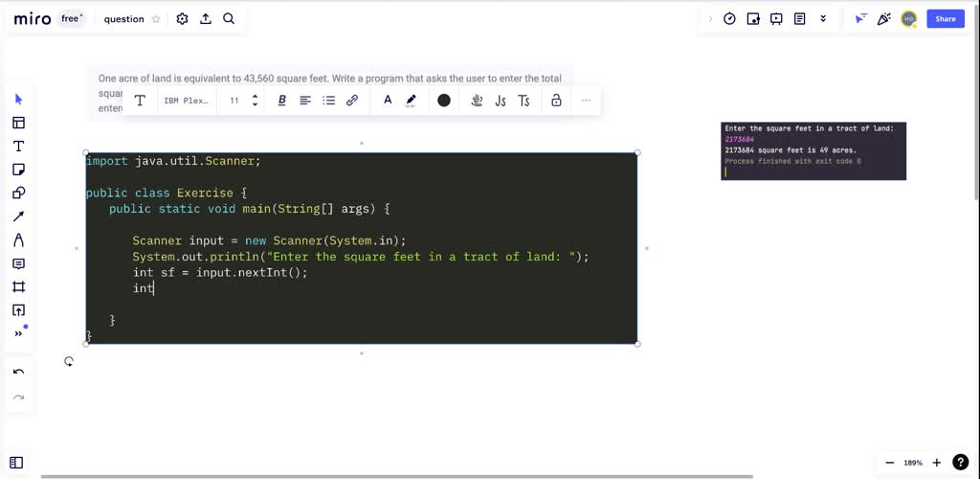The height and width of the screenshot is (479, 980).
Task: Start the timer from top bar
Action: [x=729, y=18]
